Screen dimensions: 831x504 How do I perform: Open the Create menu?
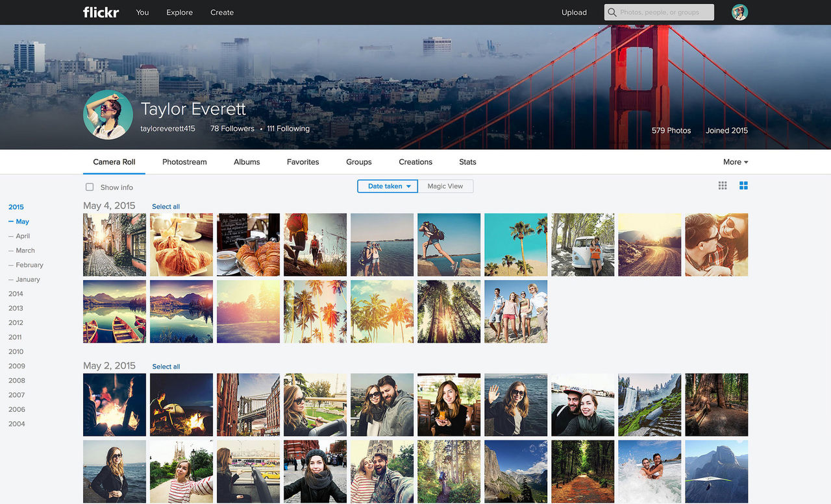pos(222,12)
